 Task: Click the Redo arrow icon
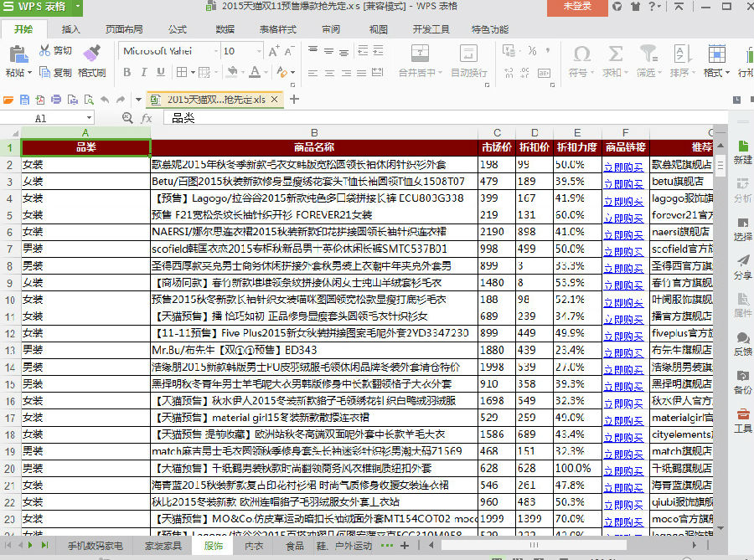[121, 100]
